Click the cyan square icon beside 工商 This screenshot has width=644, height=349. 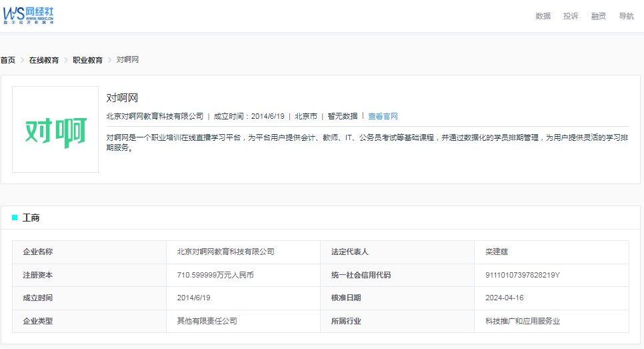[x=15, y=218]
